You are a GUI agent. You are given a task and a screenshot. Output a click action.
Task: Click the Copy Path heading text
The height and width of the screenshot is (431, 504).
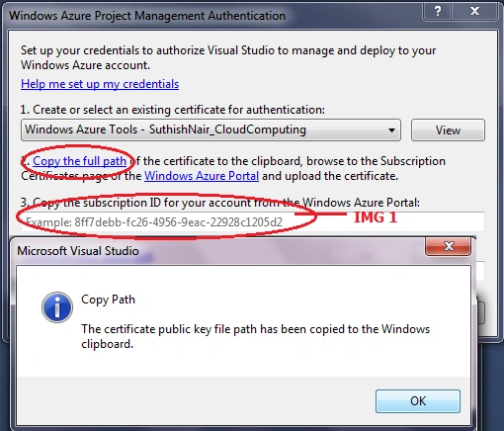108,300
